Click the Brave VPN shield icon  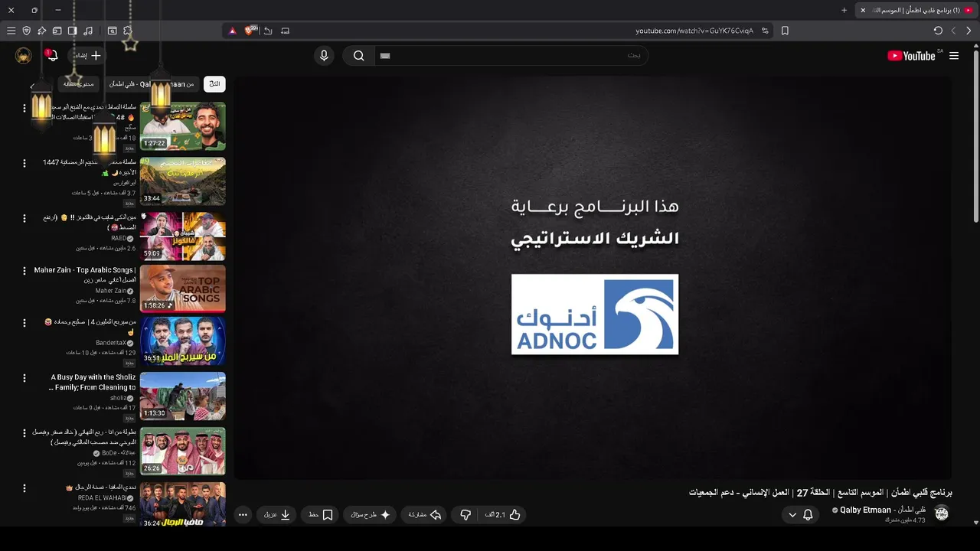[x=27, y=31]
